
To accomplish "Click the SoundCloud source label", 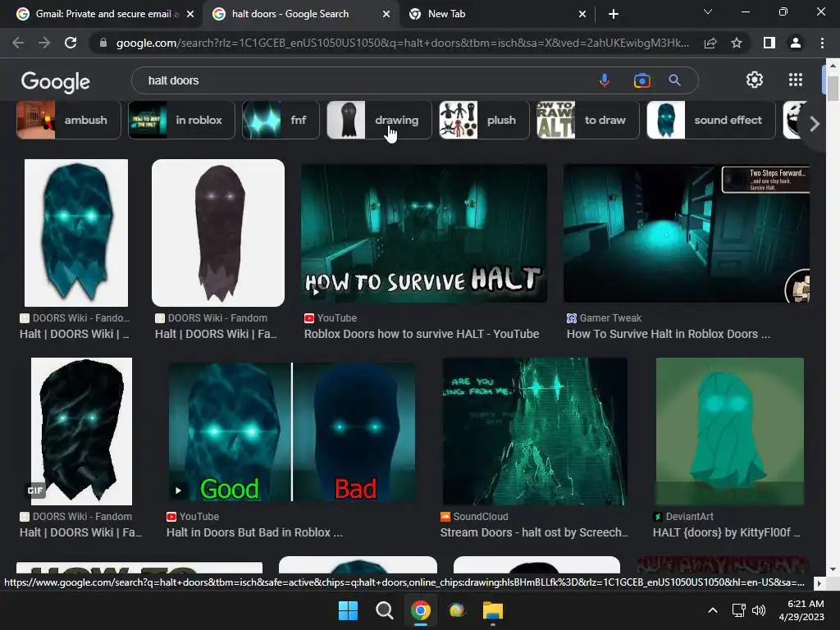I will pos(481,517).
